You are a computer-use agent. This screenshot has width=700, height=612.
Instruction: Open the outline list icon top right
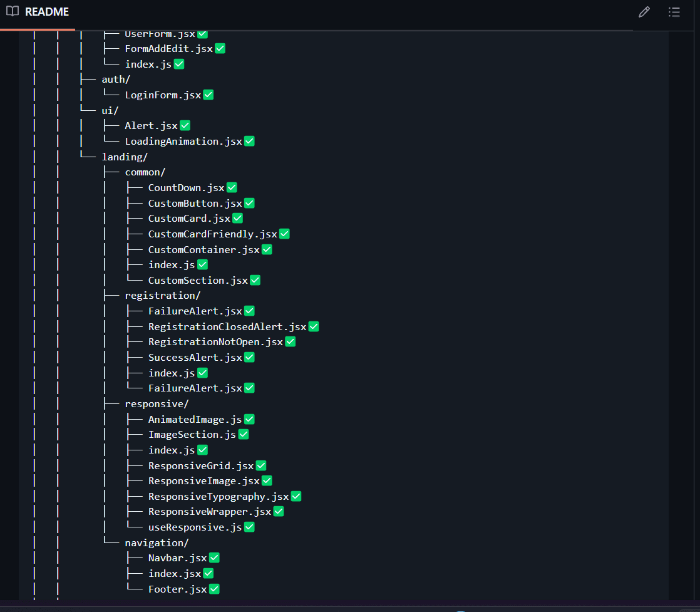pos(674,12)
